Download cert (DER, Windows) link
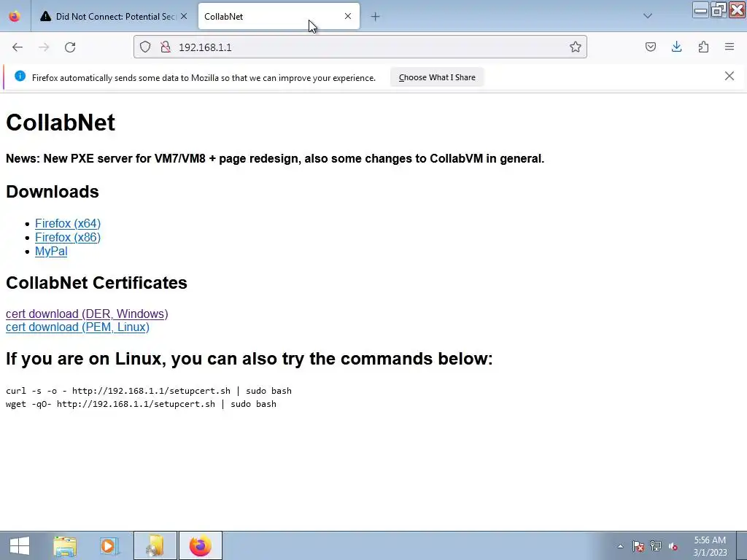The width and height of the screenshot is (747, 560). coord(87,314)
